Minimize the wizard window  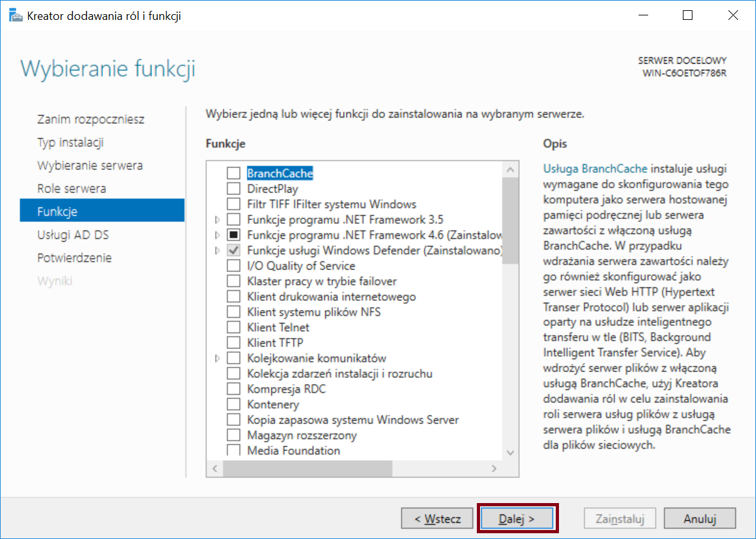(x=643, y=15)
